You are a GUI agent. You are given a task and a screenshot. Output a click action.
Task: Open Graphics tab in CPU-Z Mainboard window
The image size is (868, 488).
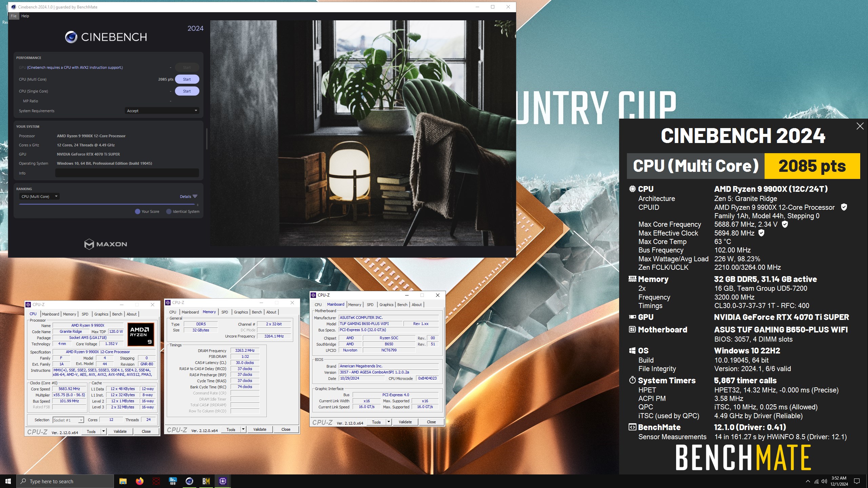[386, 305]
